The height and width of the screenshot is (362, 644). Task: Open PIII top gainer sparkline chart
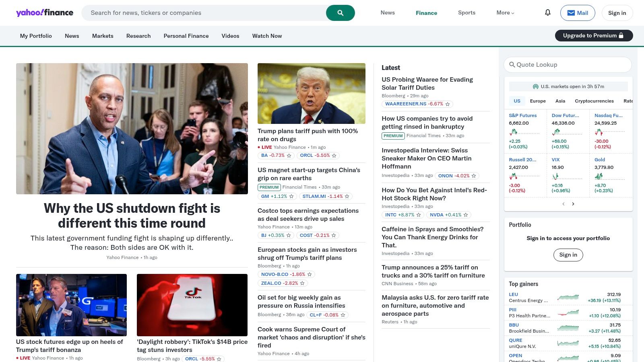click(568, 313)
